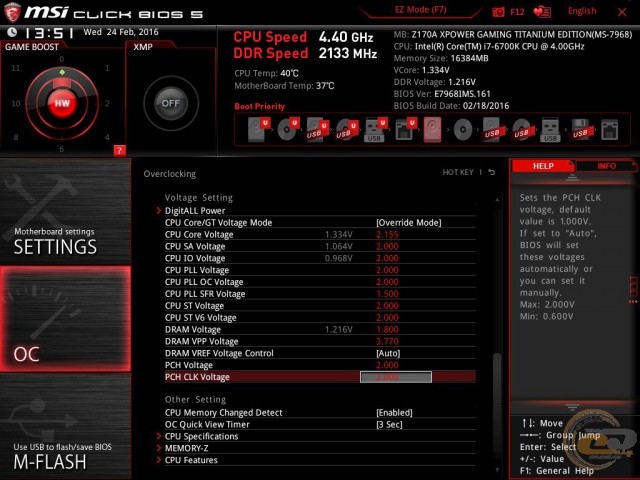Select the UEFI hard disk boot device icon
This screenshot has width=640, height=480.
259,129
